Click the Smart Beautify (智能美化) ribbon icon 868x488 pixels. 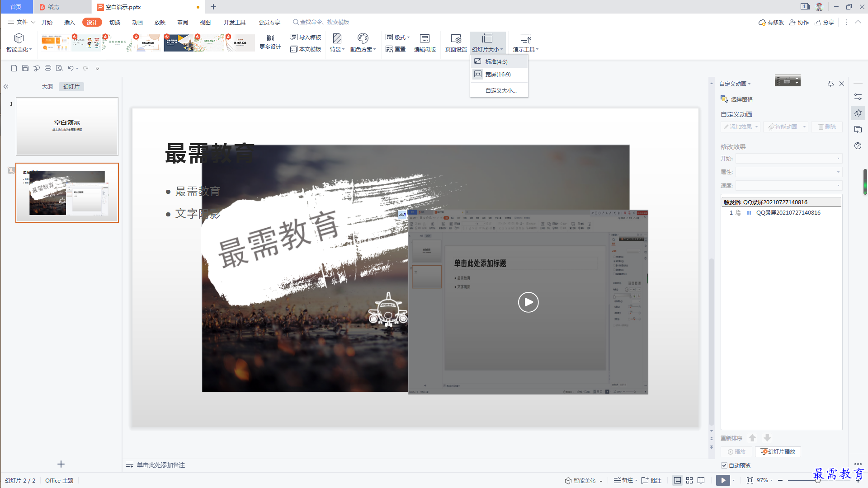point(19,43)
